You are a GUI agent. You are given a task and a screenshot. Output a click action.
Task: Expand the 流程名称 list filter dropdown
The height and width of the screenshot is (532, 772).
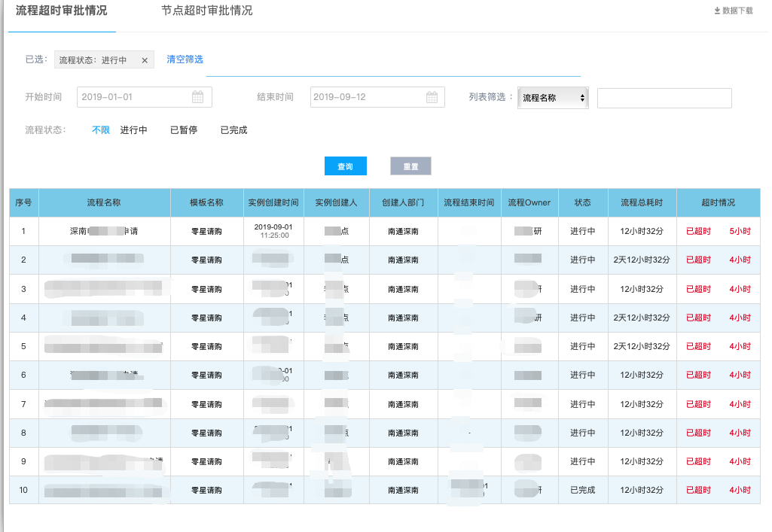pos(554,98)
